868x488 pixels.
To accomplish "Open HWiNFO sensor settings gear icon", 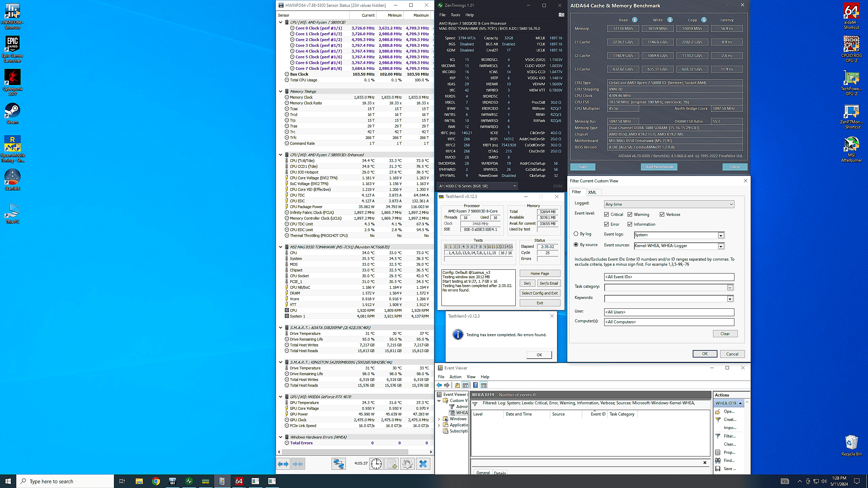I will [408, 464].
